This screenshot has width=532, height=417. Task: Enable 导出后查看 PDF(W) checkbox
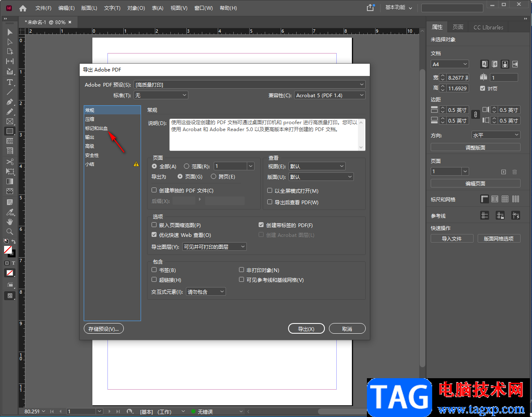click(270, 202)
